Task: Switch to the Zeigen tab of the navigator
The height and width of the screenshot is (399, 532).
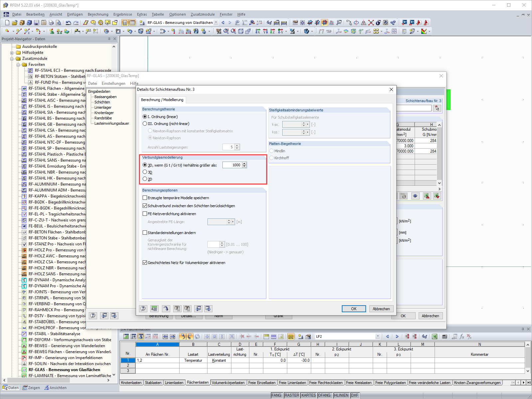Action: pyautogui.click(x=31, y=388)
